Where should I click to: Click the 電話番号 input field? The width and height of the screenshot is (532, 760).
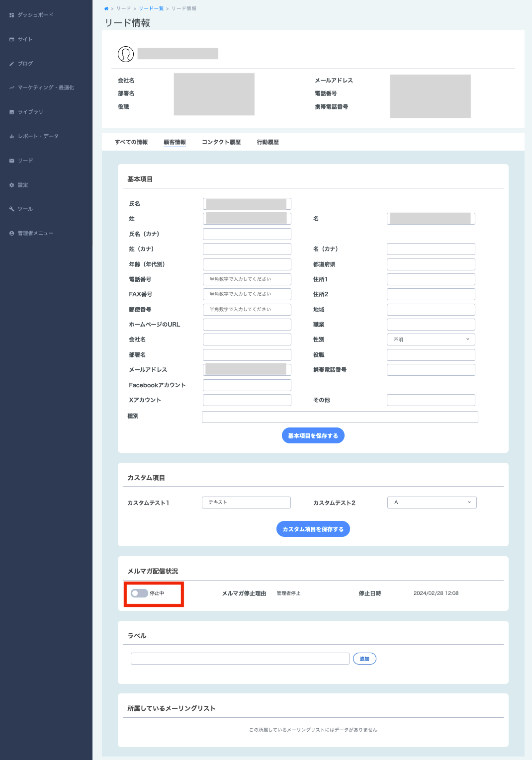click(x=247, y=279)
